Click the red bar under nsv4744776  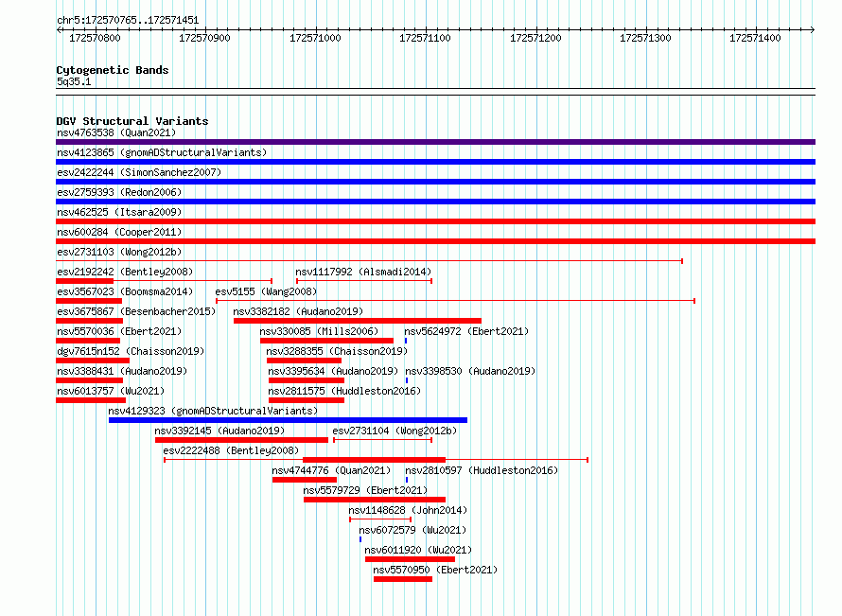point(305,480)
